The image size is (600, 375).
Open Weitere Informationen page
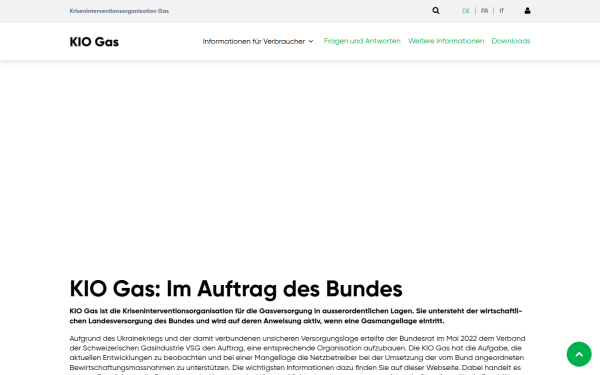(x=446, y=41)
